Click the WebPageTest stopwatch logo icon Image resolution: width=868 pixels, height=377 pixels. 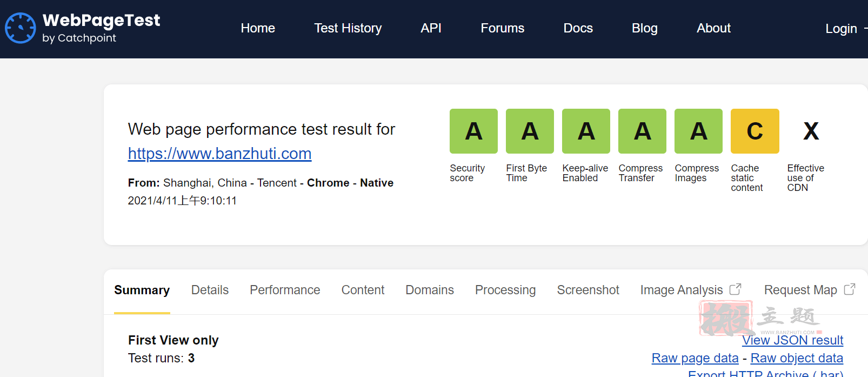coord(21,28)
